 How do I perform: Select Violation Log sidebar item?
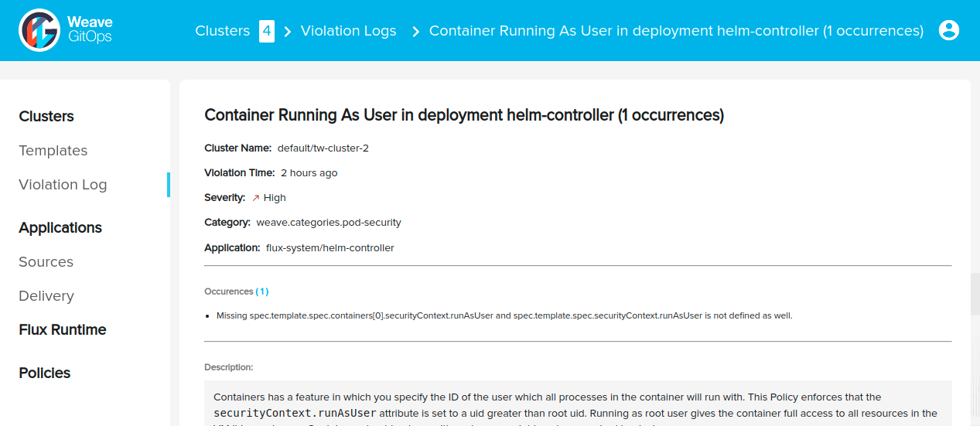tap(63, 185)
